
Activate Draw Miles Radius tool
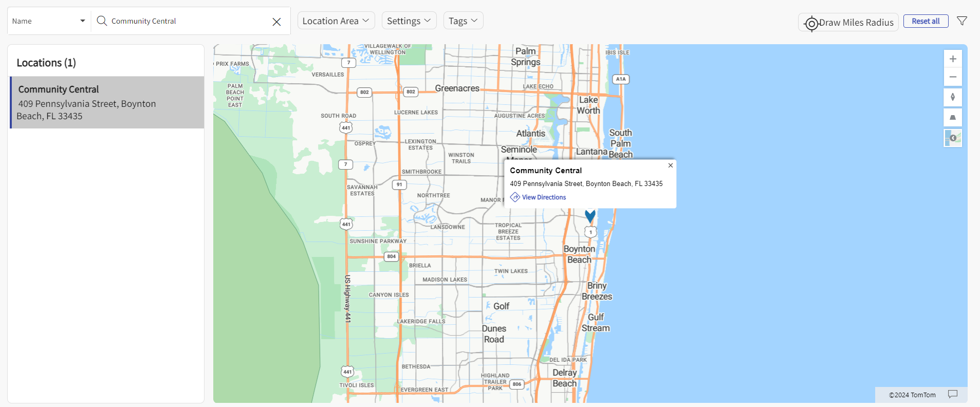click(x=848, y=23)
